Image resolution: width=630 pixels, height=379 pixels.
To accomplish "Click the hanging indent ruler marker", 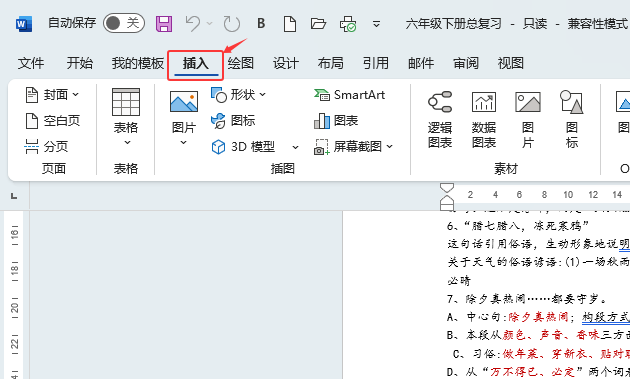I will point(447,201).
